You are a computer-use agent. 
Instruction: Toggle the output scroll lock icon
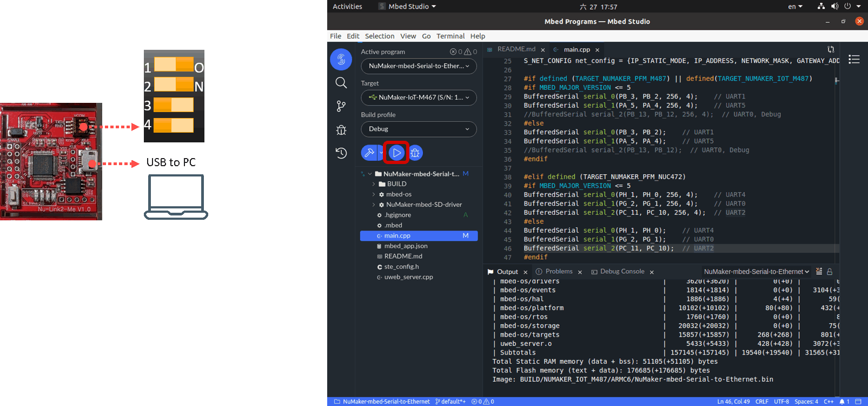click(x=830, y=272)
